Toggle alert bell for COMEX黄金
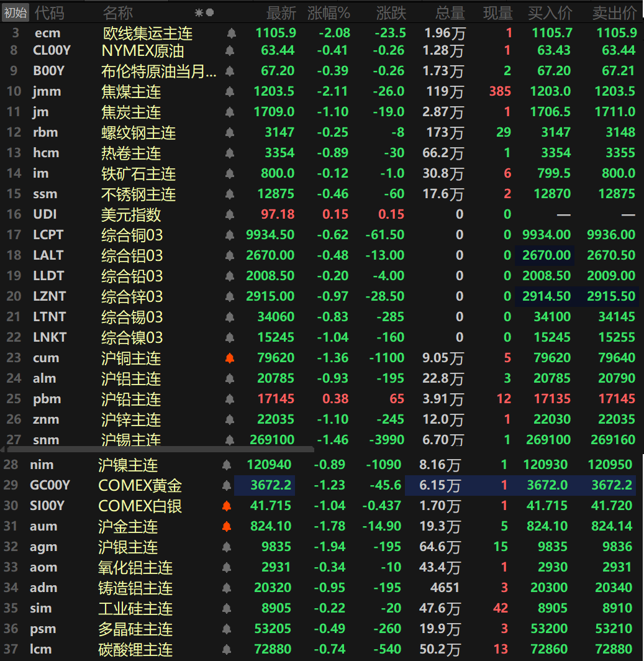Screen dimensions: 644x661 tap(227, 486)
